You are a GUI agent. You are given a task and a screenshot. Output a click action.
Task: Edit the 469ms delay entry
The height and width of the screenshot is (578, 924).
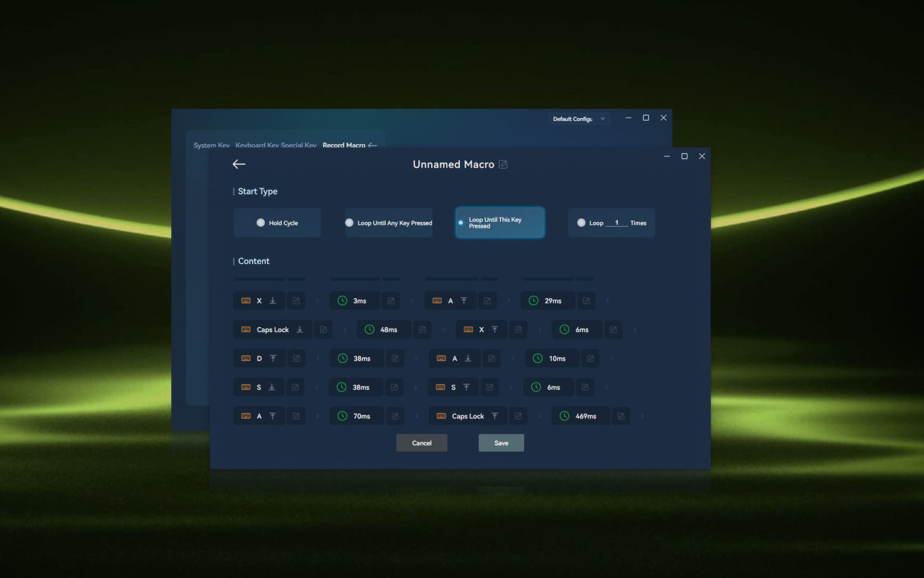point(621,417)
